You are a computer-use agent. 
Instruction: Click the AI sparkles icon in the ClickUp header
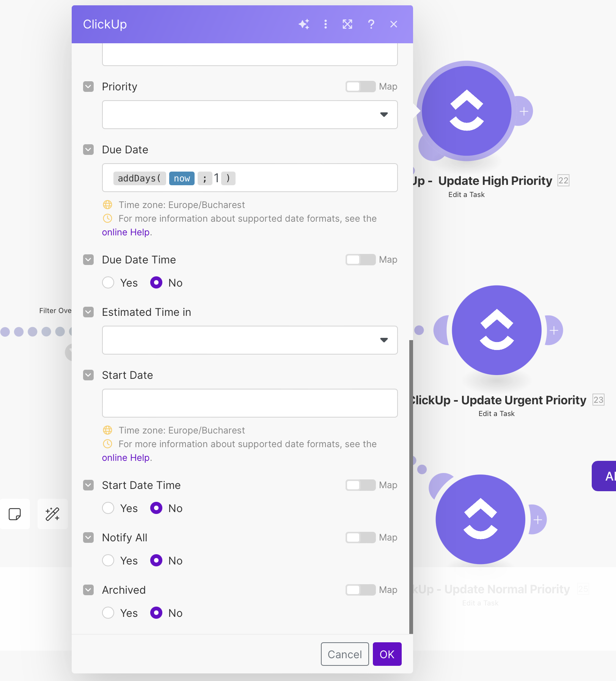pyautogui.click(x=304, y=24)
